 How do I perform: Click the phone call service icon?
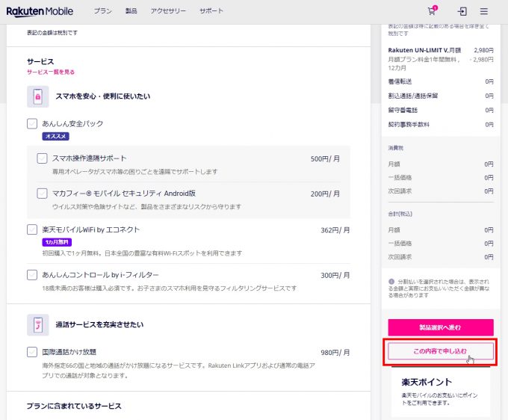point(38,325)
